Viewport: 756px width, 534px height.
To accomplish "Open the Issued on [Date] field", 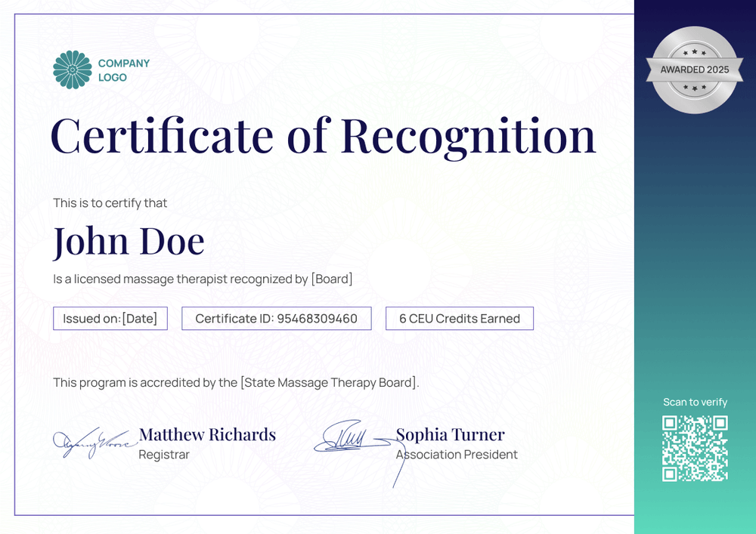I will 110,318.
